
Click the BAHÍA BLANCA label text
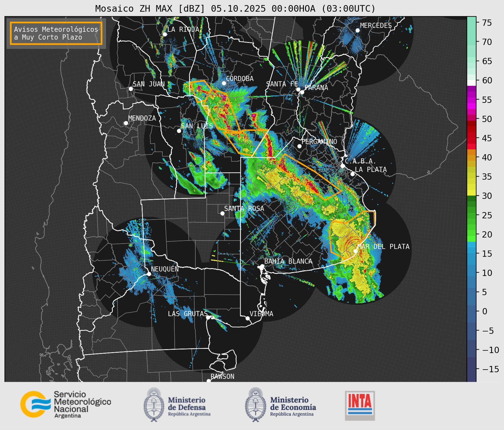(x=288, y=261)
